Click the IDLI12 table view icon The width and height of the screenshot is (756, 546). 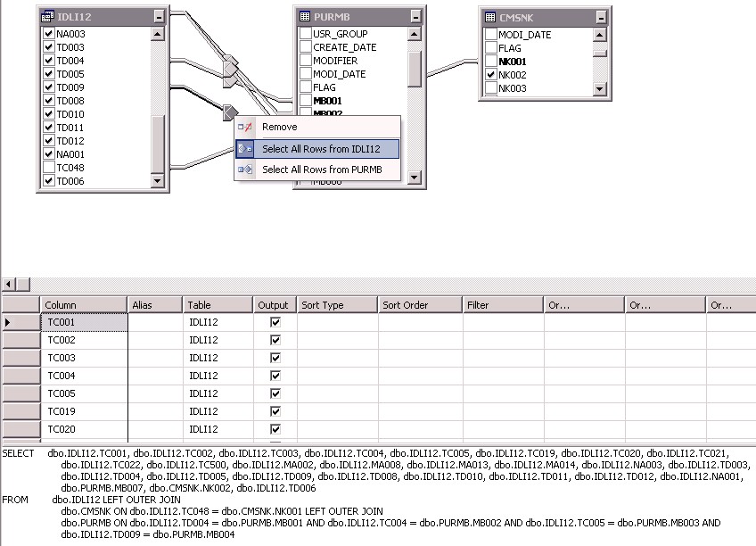[x=48, y=17]
